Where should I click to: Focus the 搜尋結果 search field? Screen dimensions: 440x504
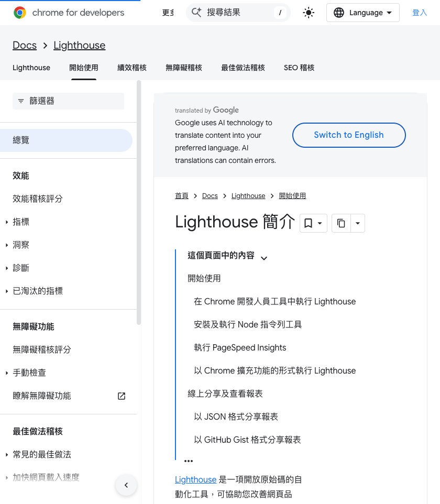coord(238,13)
